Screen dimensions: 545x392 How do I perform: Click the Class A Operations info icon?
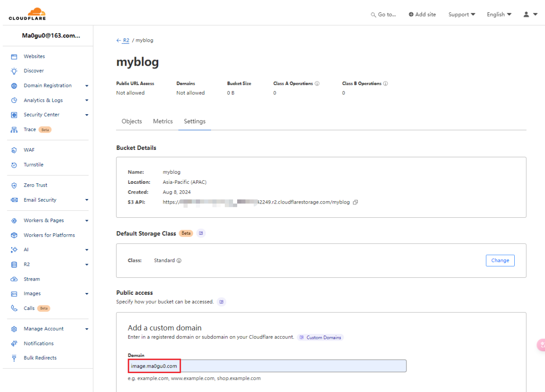[x=317, y=83]
